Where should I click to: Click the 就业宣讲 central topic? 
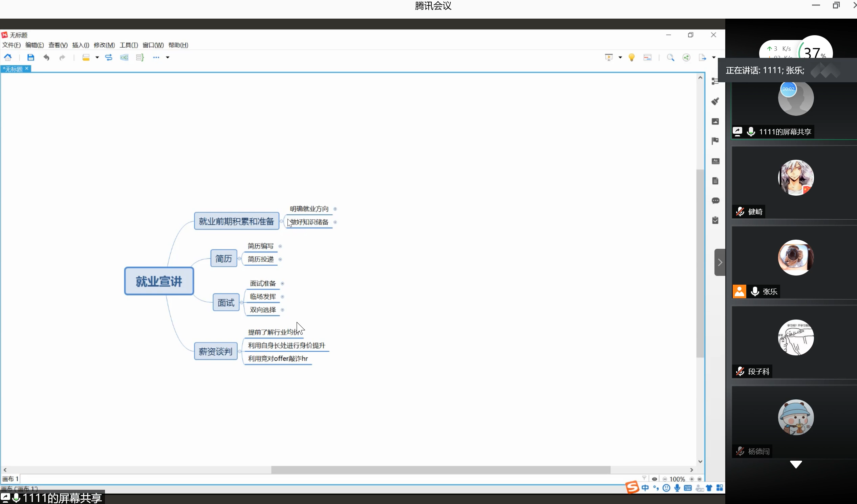point(159,281)
